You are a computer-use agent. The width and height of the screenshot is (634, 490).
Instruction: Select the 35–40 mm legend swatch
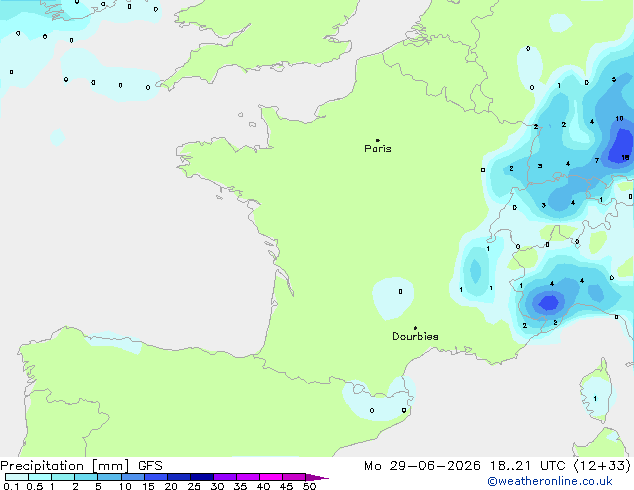248,477
